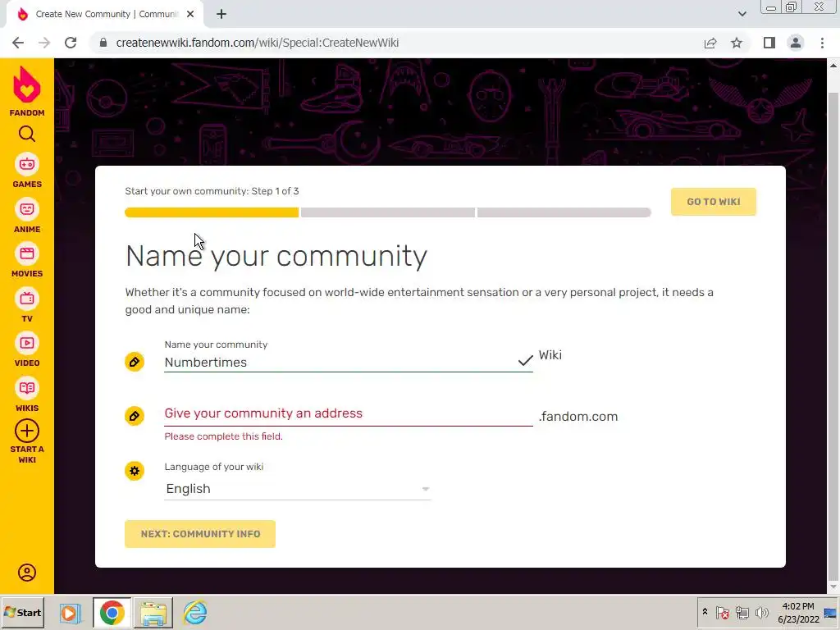Go back with the browser back arrow
Viewport: 840px width, 630px height.
pos(18,43)
